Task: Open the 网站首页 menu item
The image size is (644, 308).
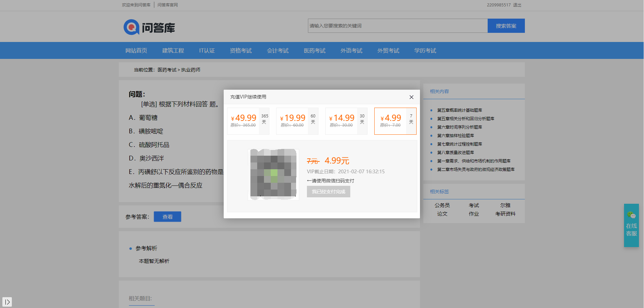Action: tap(136, 50)
